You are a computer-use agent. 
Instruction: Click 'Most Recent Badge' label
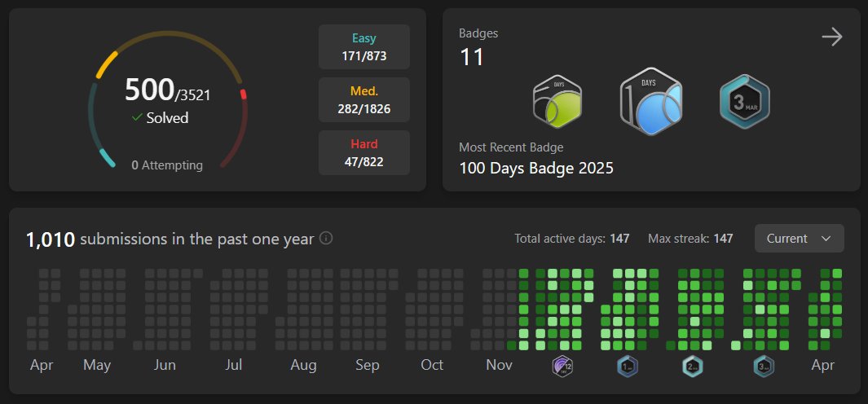pos(511,147)
